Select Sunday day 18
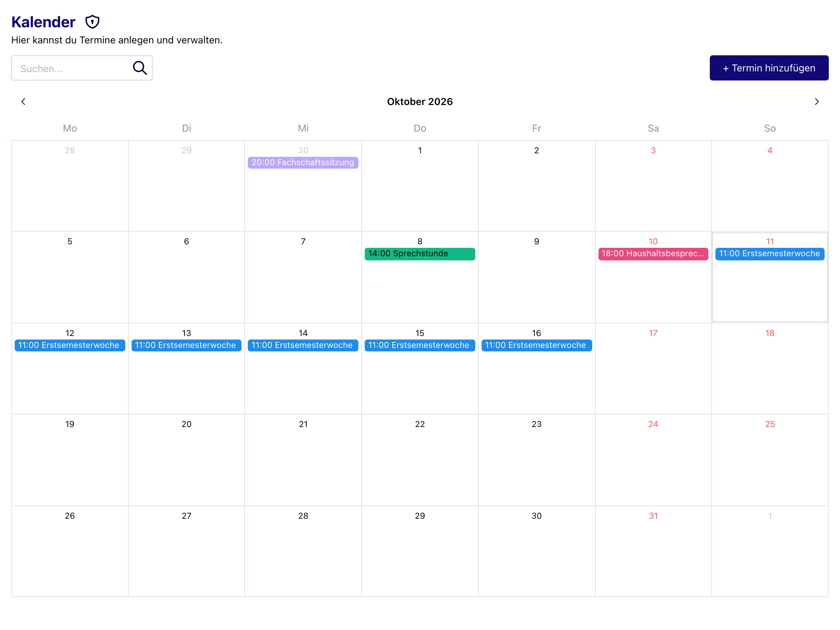Image resolution: width=840 pixels, height=630 pixels. point(769,369)
